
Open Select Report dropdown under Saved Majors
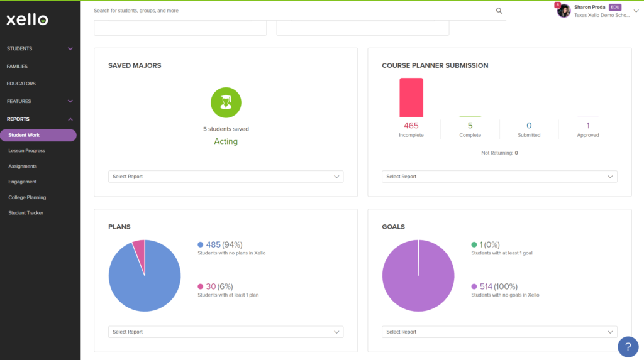226,177
